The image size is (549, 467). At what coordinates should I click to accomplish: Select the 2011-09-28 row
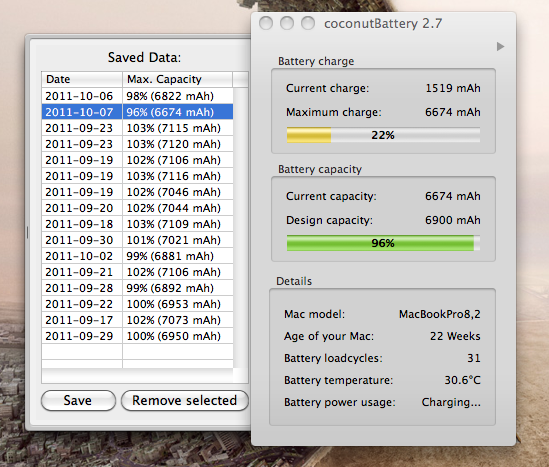[x=137, y=288]
